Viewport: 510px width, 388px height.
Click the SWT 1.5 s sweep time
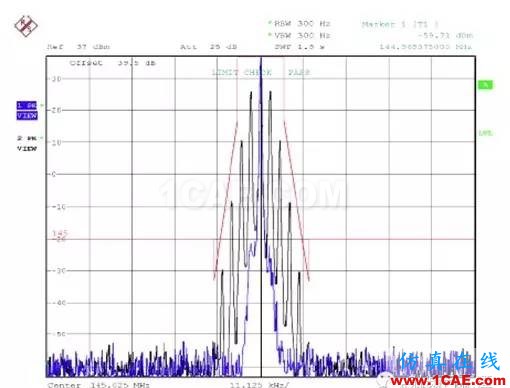(300, 47)
